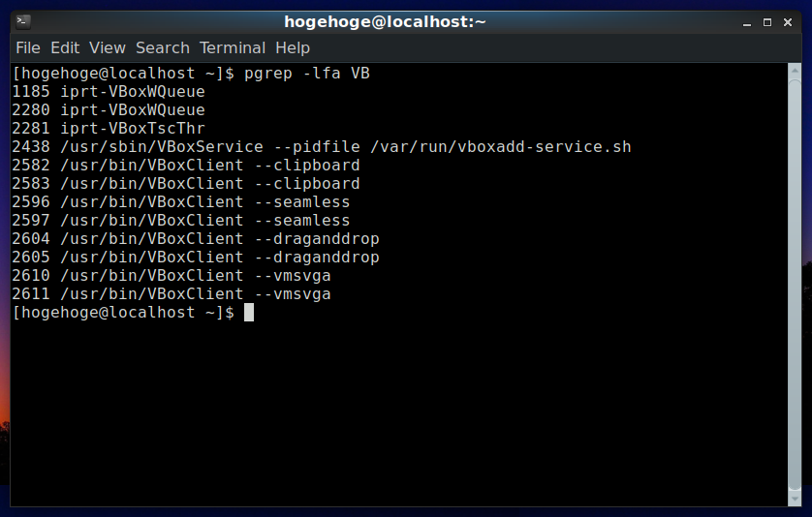This screenshot has height=517, width=812.
Task: Click the line with PID 2604 draganddrop
Action: pos(196,239)
